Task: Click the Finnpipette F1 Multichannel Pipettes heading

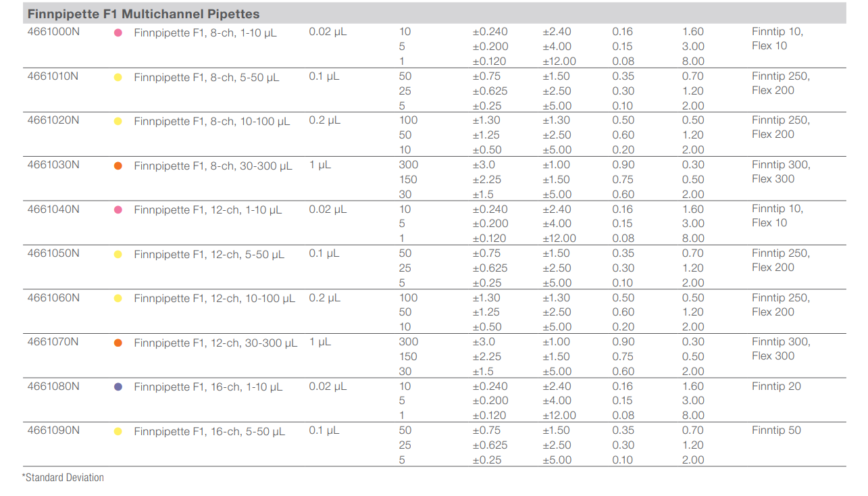Action: [x=143, y=14]
